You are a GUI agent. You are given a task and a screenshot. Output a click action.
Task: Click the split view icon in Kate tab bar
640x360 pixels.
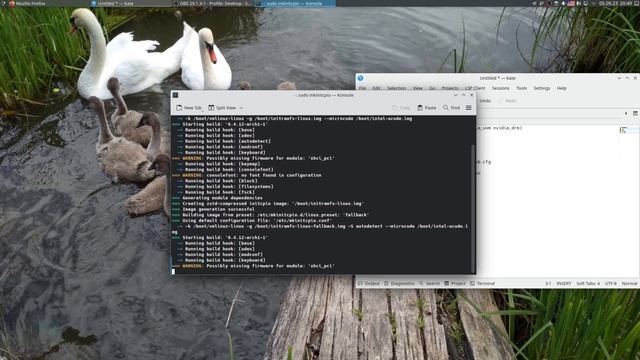(636, 113)
